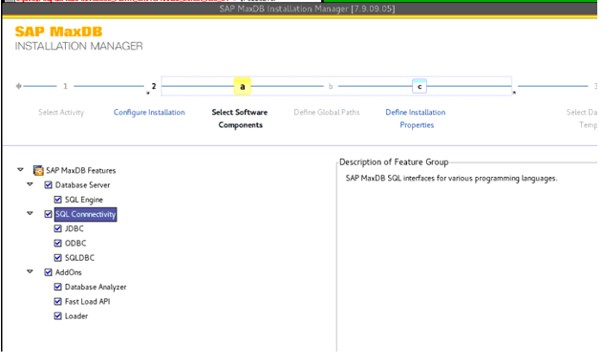Open the Configure Installation step link
Image resolution: width=603 pixels, height=364 pixels.
pos(149,112)
